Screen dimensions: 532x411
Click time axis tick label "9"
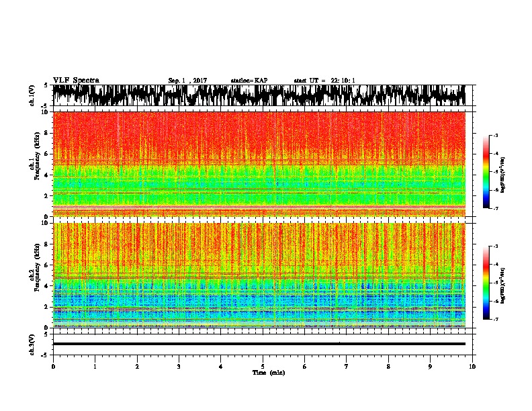click(430, 367)
